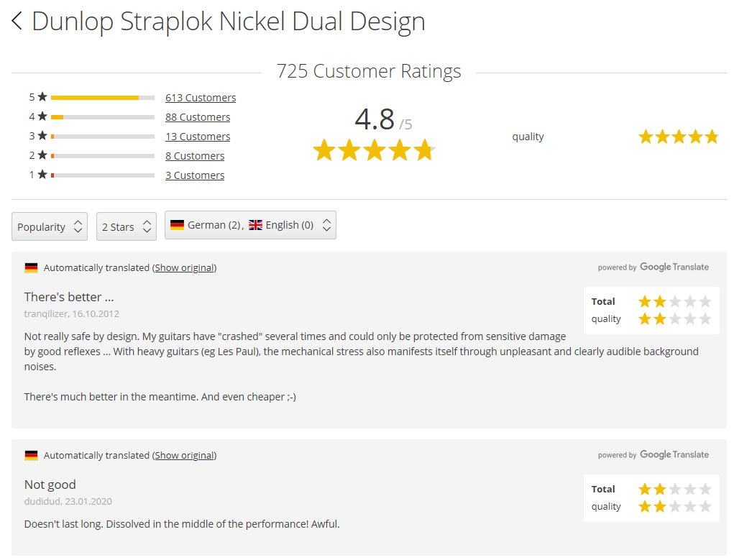
Task: Click the quality five-star rating summary
Action: [678, 137]
